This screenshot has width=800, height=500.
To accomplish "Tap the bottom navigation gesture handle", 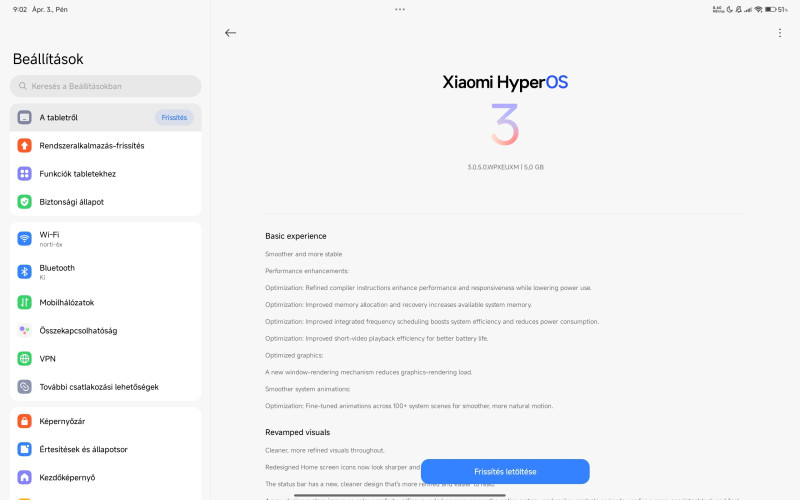I will point(400,495).
